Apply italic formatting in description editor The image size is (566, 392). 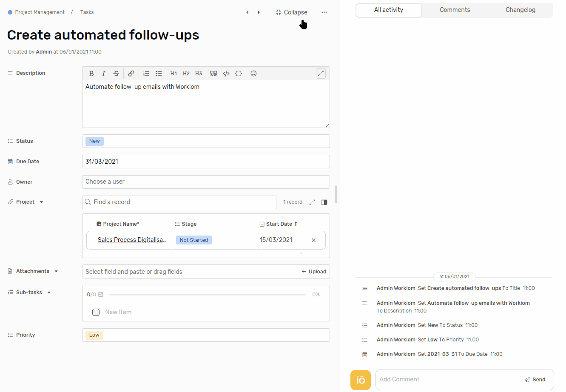tap(103, 74)
